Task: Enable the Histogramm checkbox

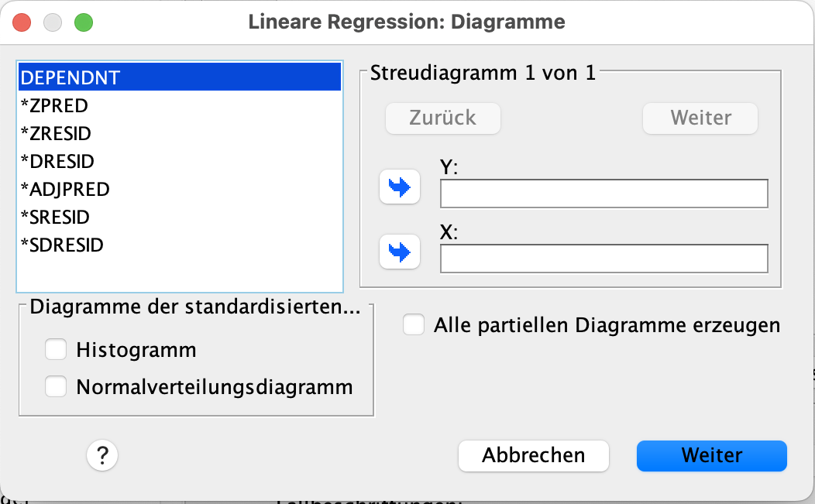Action: point(56,350)
